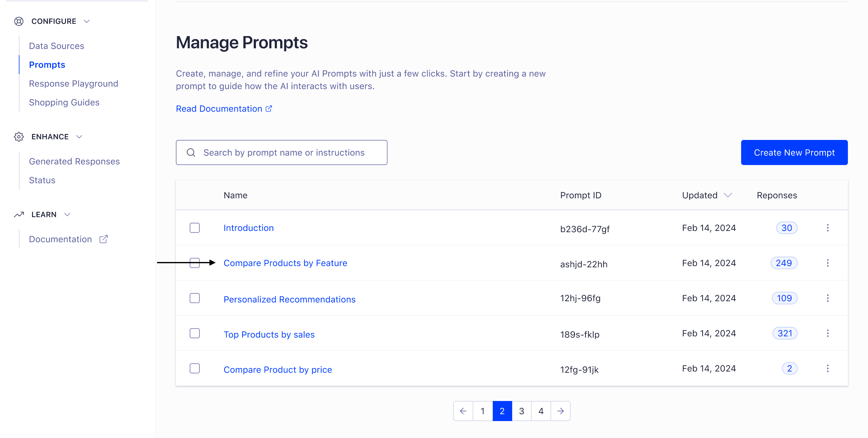Viewport: 868px width, 438px height.
Task: Collapse the Enhance section chevron
Action: pyautogui.click(x=79, y=137)
